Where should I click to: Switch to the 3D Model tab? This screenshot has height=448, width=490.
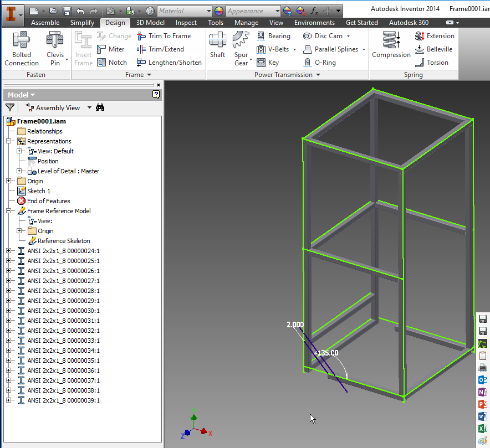pos(150,23)
